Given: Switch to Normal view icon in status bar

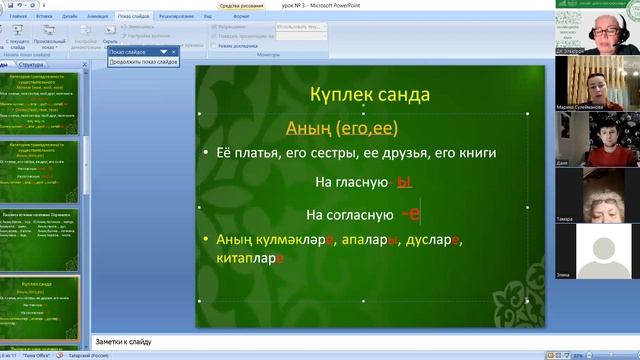Looking at the screenshot, I should (x=550, y=356).
